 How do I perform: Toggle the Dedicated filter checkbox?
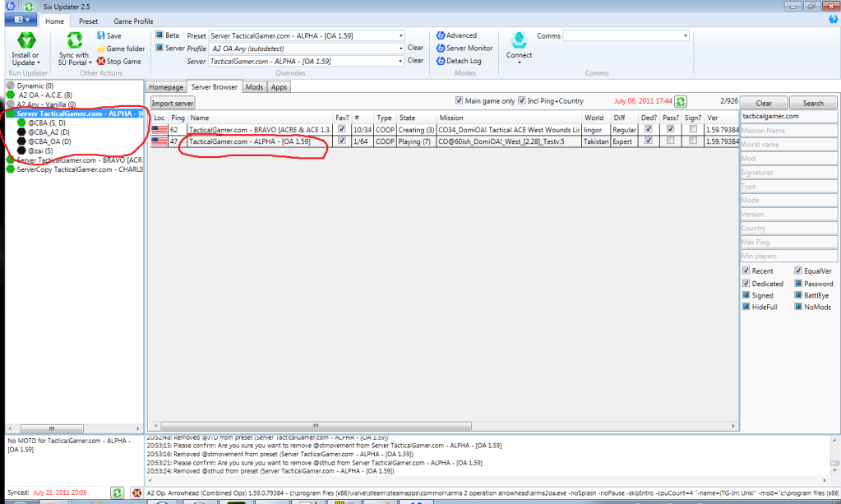point(746,283)
